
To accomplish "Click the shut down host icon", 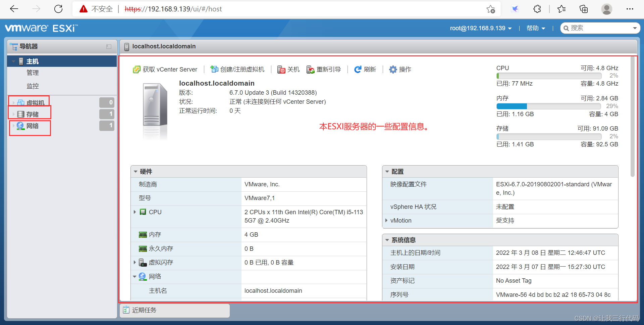I will click(281, 69).
